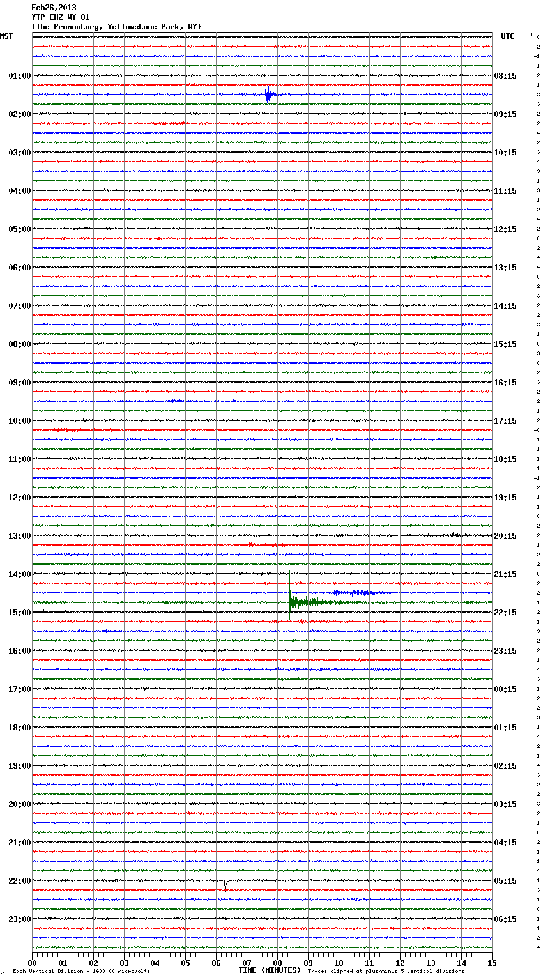Screen dimensions: 543x980
Task: Click minute 04 on the time axis
Action: 155,963
